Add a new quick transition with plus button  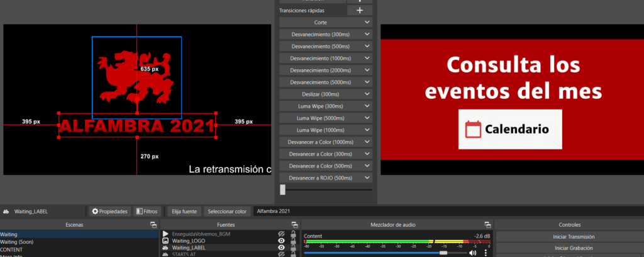click(x=360, y=10)
